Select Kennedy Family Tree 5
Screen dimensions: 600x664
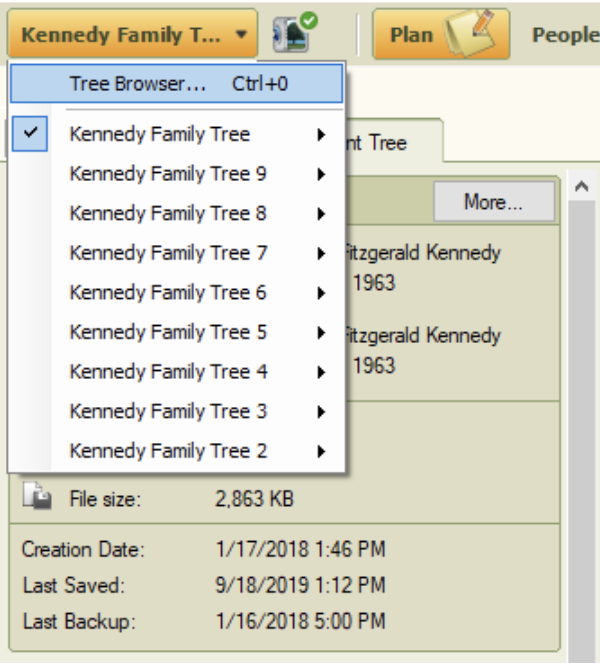pos(177,332)
